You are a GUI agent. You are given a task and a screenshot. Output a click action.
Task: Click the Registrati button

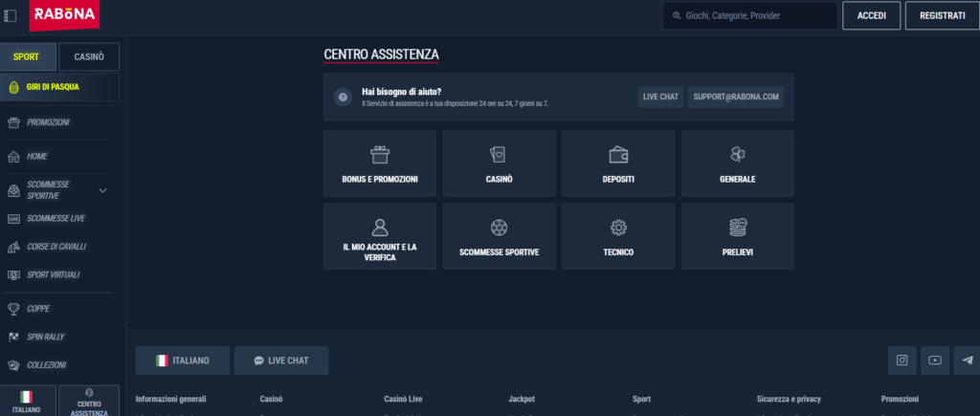pos(943,15)
